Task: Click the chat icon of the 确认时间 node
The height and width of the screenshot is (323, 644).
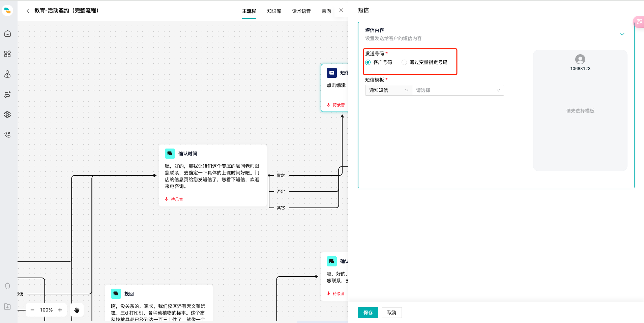Action: click(170, 154)
